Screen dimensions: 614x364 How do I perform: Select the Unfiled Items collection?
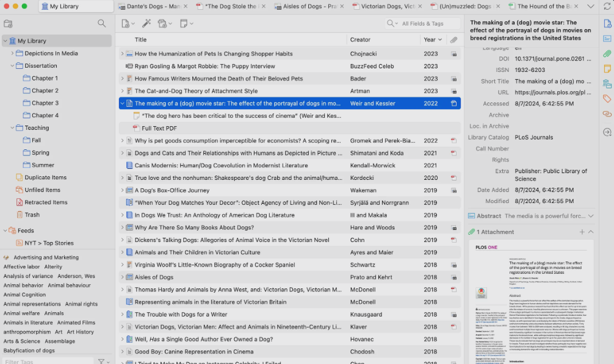pos(42,190)
